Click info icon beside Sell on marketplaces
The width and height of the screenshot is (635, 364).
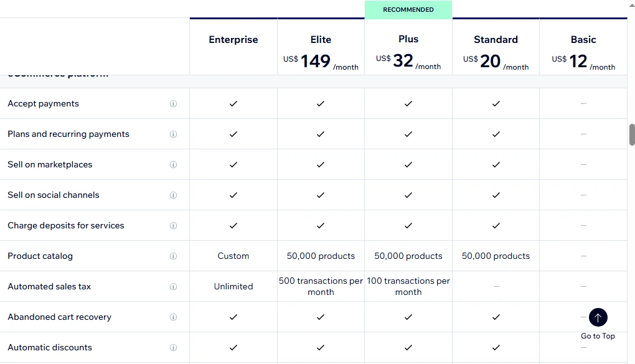[x=173, y=165]
